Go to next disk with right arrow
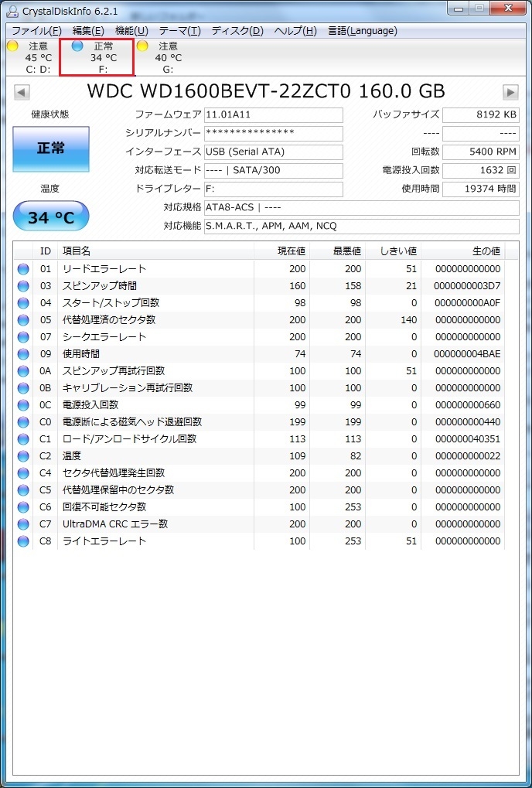The height and width of the screenshot is (788, 532). (510, 92)
